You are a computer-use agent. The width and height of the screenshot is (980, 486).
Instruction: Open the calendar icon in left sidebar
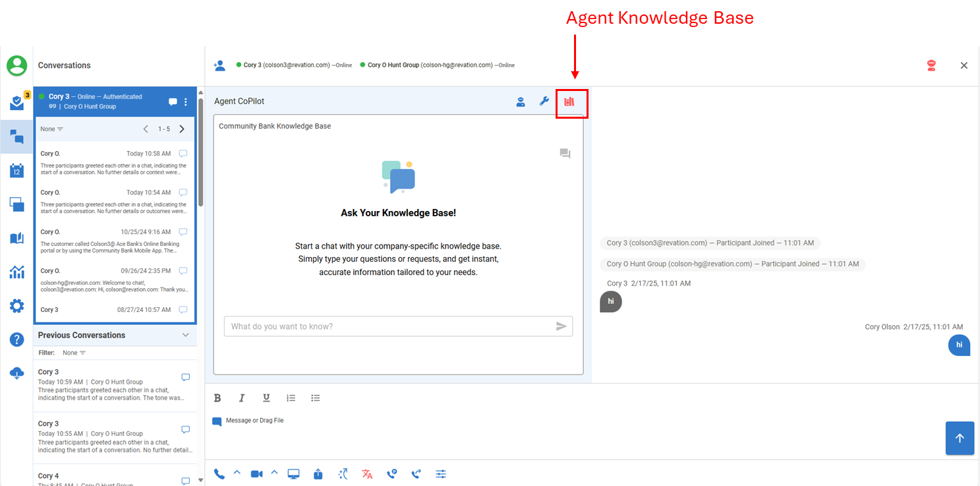(x=16, y=170)
